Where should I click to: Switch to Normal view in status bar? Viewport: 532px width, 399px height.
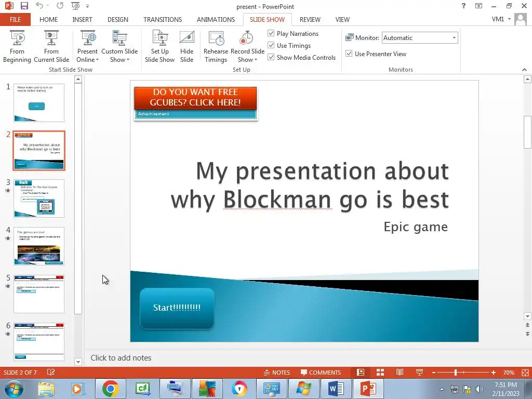tap(361, 372)
